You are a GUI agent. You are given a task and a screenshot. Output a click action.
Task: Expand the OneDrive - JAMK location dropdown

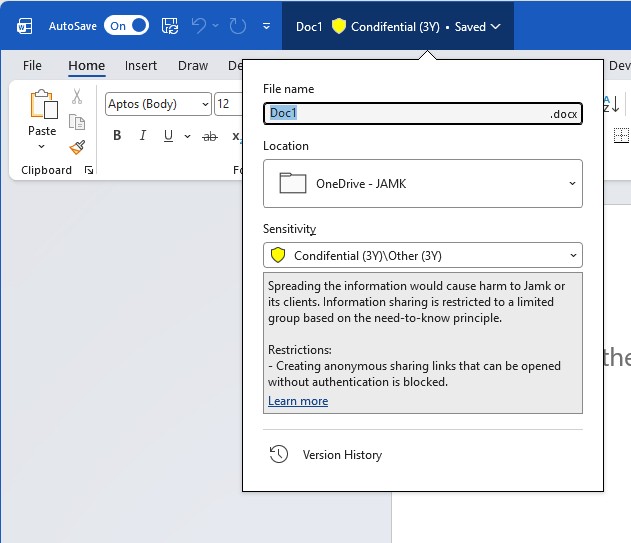[572, 184]
